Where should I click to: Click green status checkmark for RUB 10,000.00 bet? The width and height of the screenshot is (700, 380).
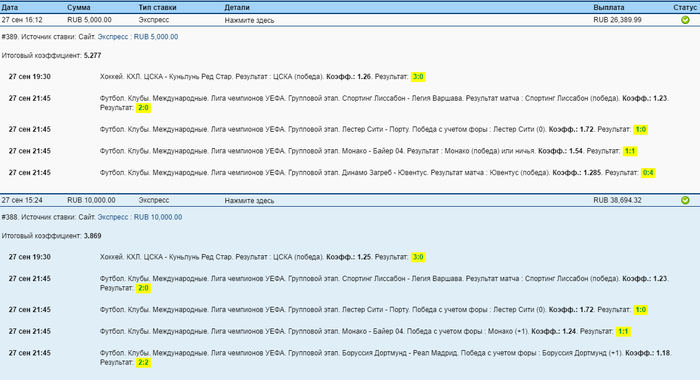(x=685, y=200)
